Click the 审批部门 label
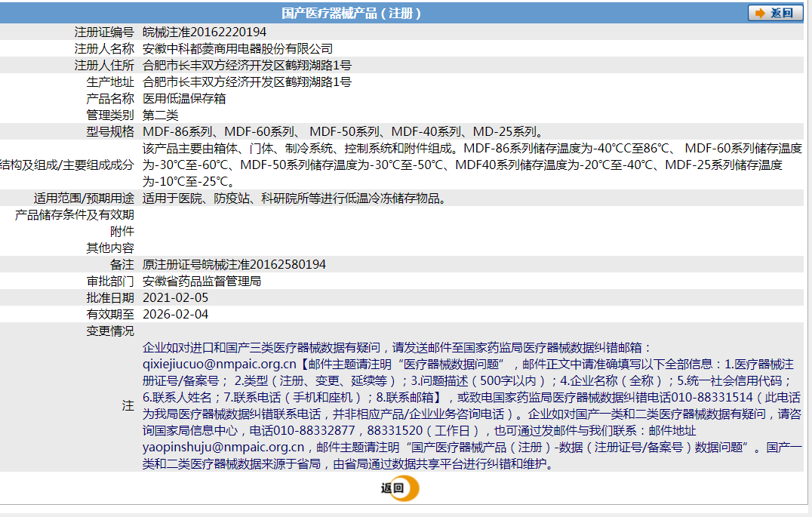 [x=110, y=281]
